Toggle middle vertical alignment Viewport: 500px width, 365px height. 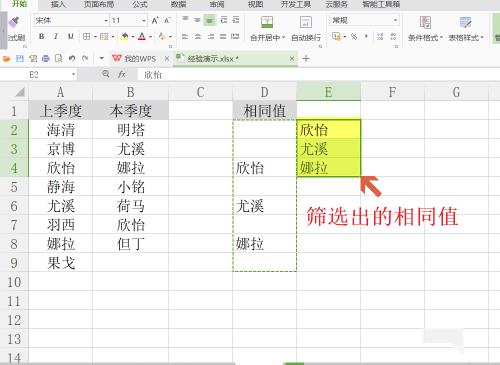(x=197, y=20)
